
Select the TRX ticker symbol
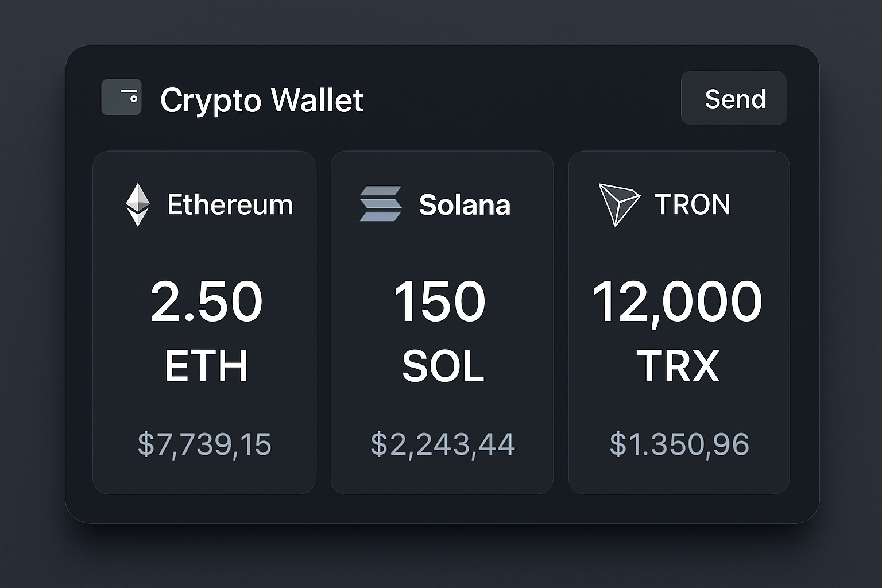678,366
